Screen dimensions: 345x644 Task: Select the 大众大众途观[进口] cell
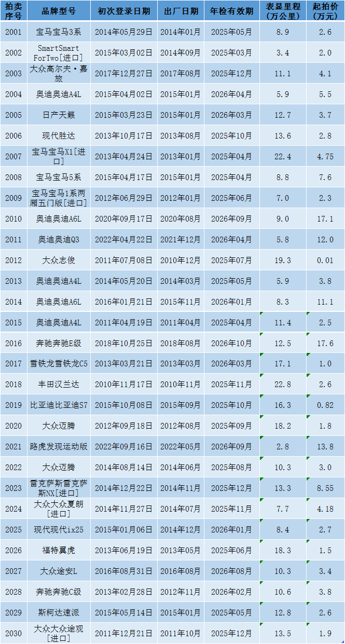(59, 633)
